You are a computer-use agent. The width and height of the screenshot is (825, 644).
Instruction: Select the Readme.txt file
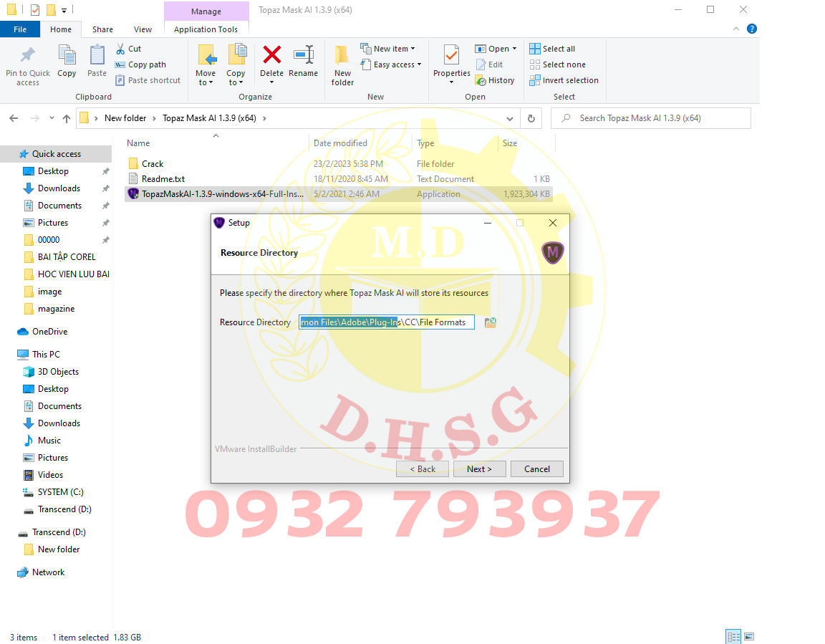click(x=163, y=179)
